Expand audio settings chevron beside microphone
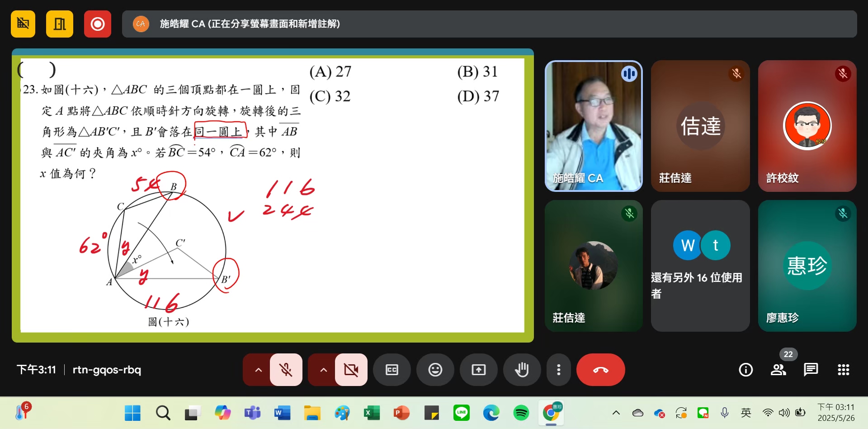The width and height of the screenshot is (868, 429). point(258,370)
